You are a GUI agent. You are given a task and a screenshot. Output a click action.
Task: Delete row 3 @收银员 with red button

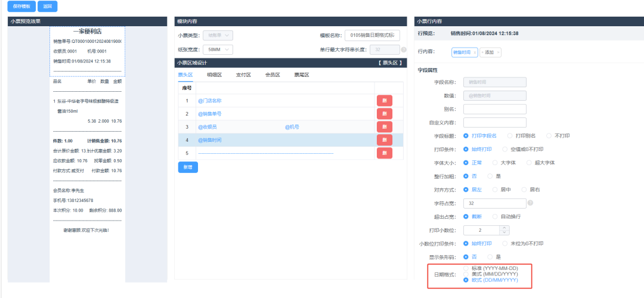pyautogui.click(x=385, y=127)
